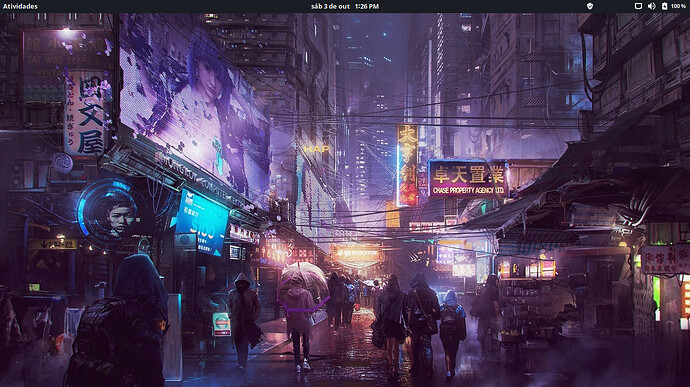Image resolution: width=690 pixels, height=387 pixels.
Task: Click the volume speaker icon
Action: (x=652, y=6)
